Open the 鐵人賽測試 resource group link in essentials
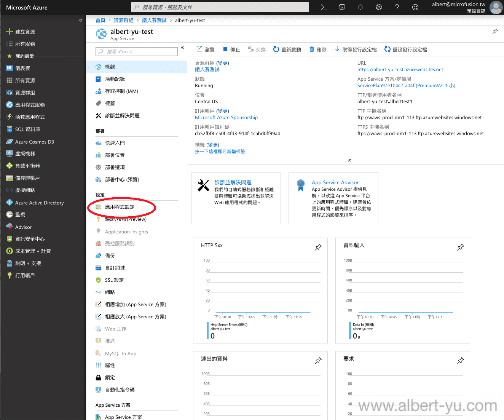The image size is (504, 420). click(x=207, y=70)
